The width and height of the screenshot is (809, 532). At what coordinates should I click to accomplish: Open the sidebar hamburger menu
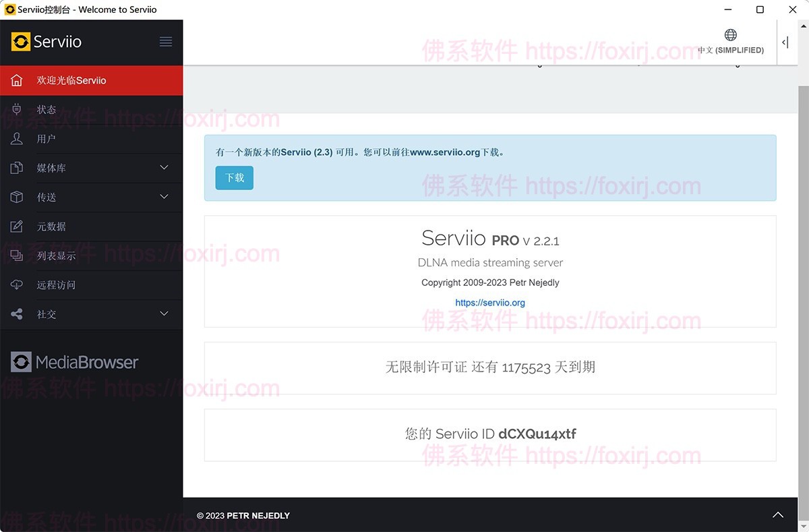[166, 41]
